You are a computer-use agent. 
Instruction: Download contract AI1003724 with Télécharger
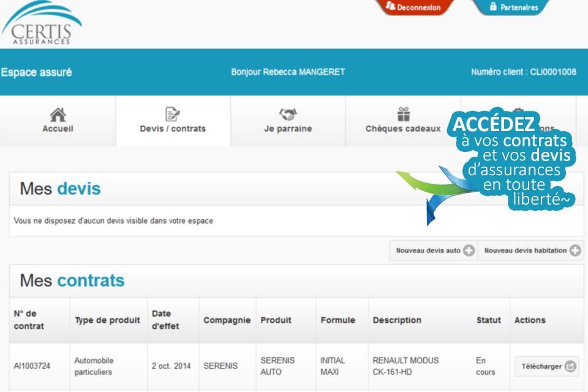click(x=547, y=366)
